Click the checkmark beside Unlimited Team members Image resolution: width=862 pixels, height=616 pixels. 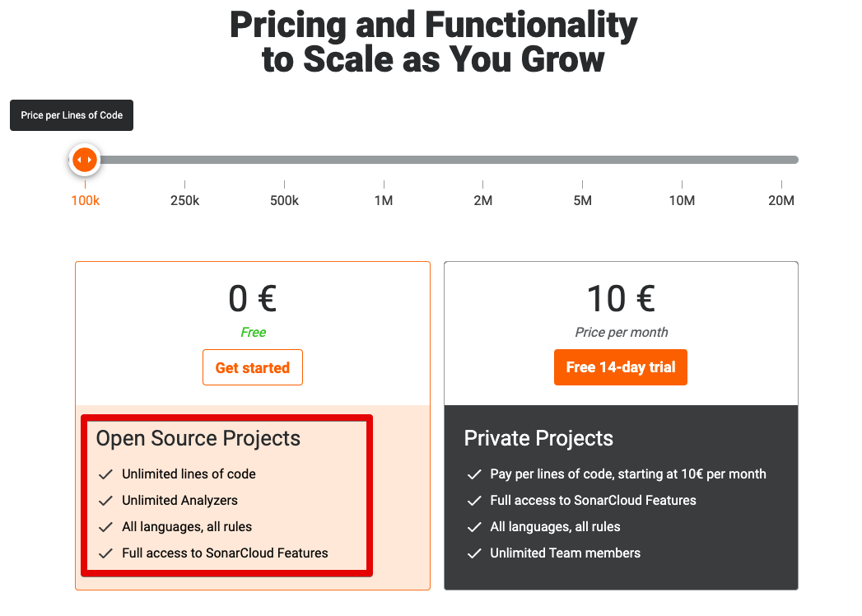[474, 553]
